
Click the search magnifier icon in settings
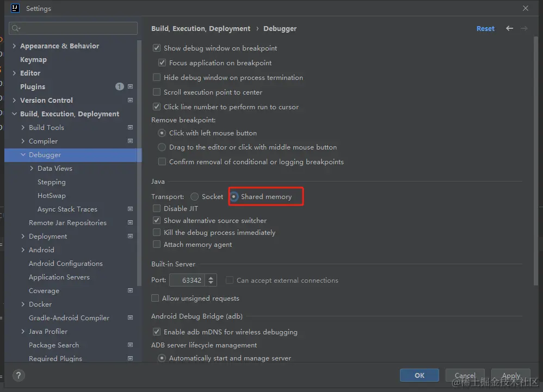click(16, 28)
